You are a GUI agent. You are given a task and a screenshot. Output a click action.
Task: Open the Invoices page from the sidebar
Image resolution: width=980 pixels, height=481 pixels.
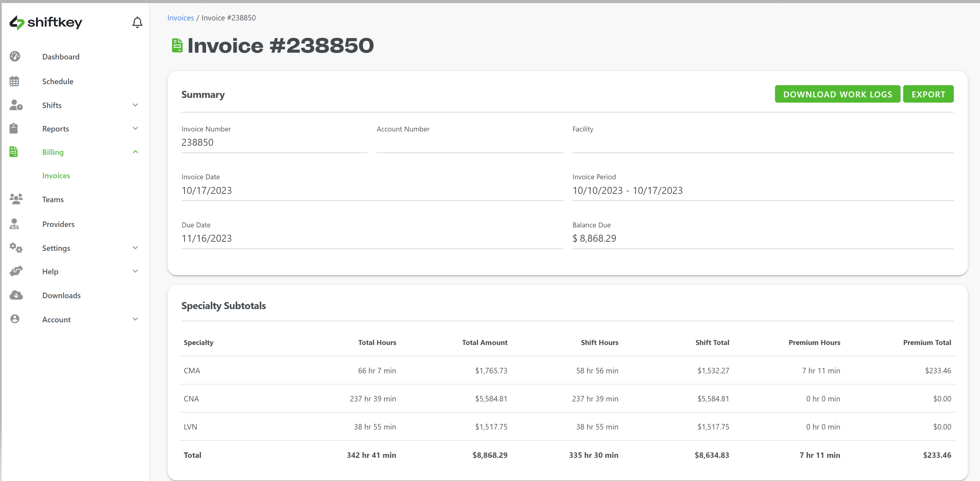coord(56,175)
